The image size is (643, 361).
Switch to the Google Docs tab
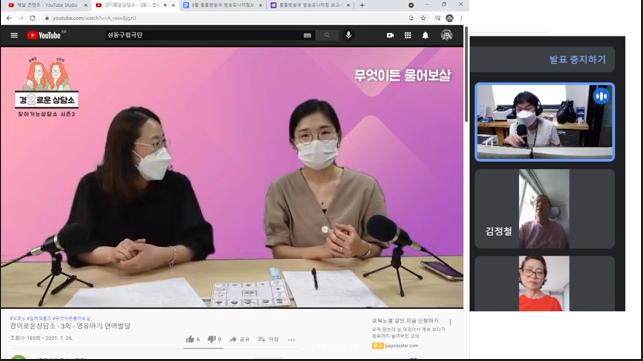tap(223, 5)
